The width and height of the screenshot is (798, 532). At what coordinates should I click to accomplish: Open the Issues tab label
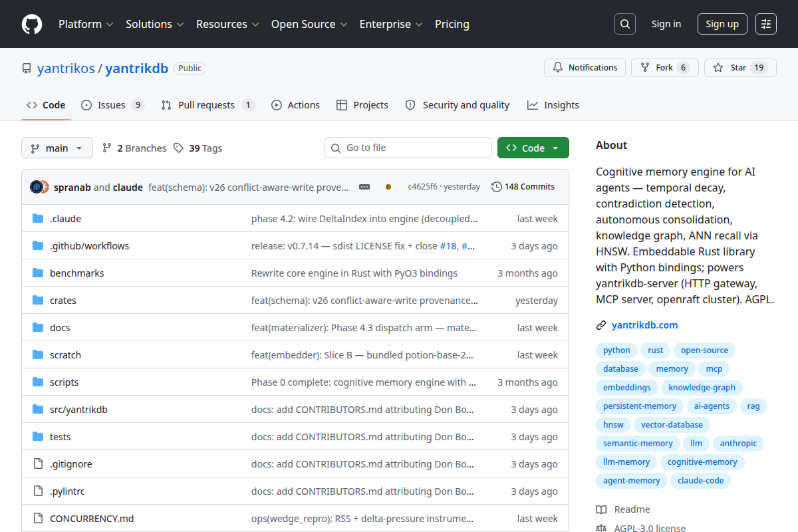(111, 105)
